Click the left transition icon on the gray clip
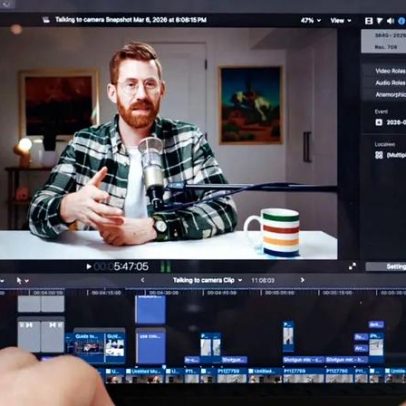 click(29, 325)
